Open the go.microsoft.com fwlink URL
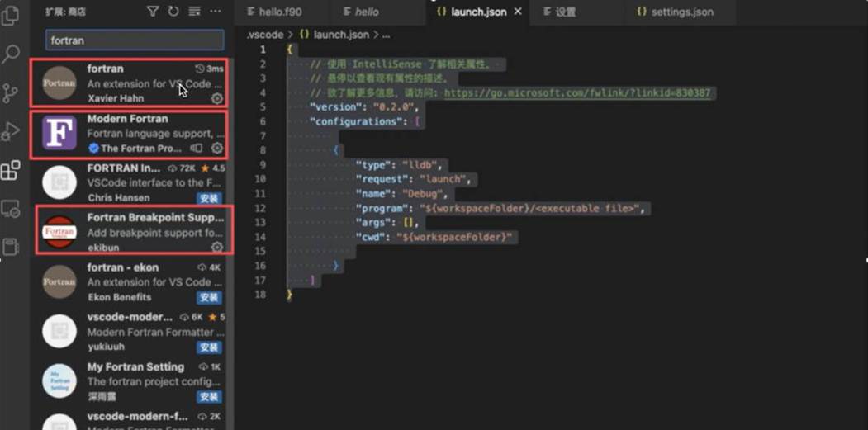This screenshot has width=868, height=430. pos(576,92)
